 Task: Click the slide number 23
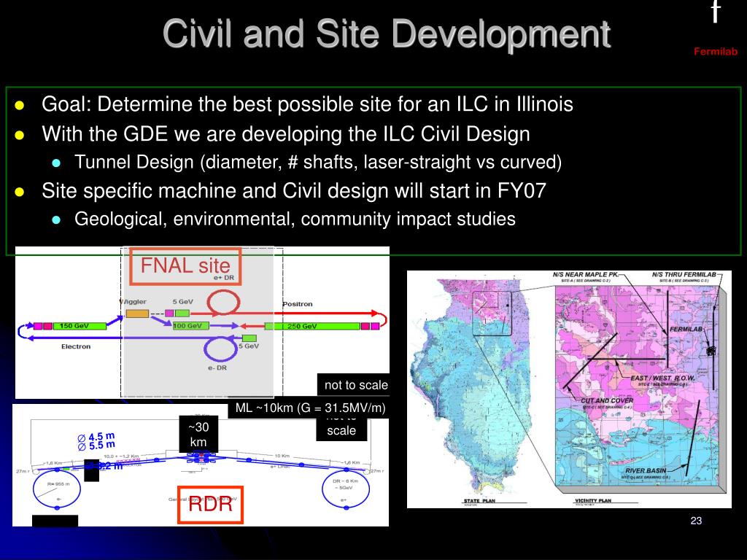pos(696,521)
